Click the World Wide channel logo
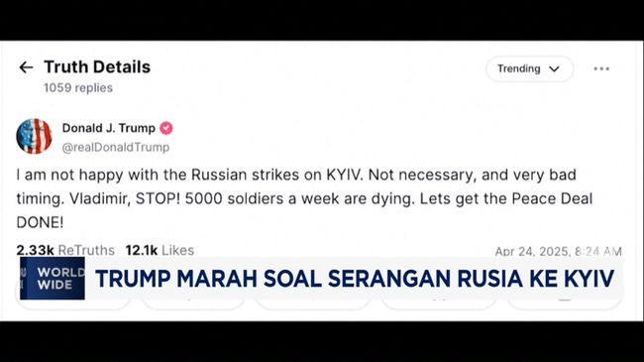Image resolution: width=644 pixels, height=362 pixels. (x=53, y=279)
